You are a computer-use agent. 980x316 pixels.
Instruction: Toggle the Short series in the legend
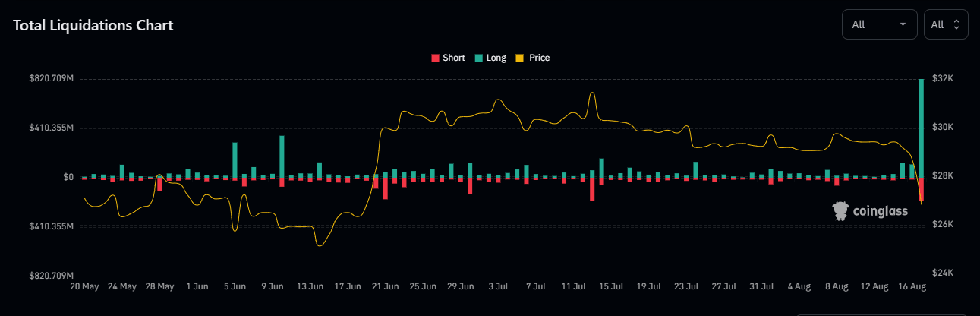[x=448, y=58]
